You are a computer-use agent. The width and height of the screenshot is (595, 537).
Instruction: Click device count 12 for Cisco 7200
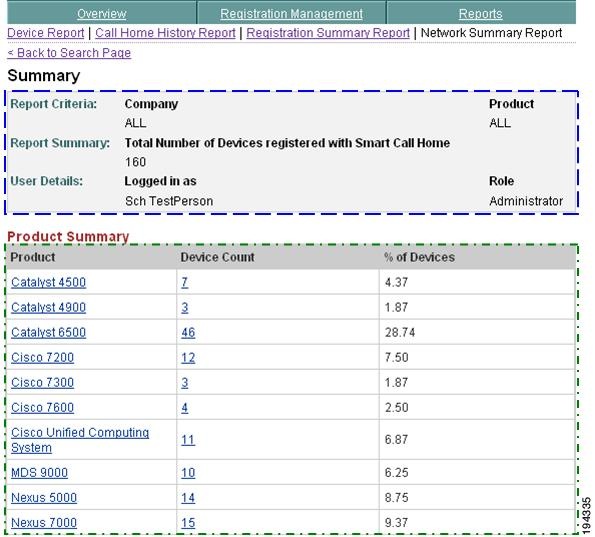pos(188,357)
